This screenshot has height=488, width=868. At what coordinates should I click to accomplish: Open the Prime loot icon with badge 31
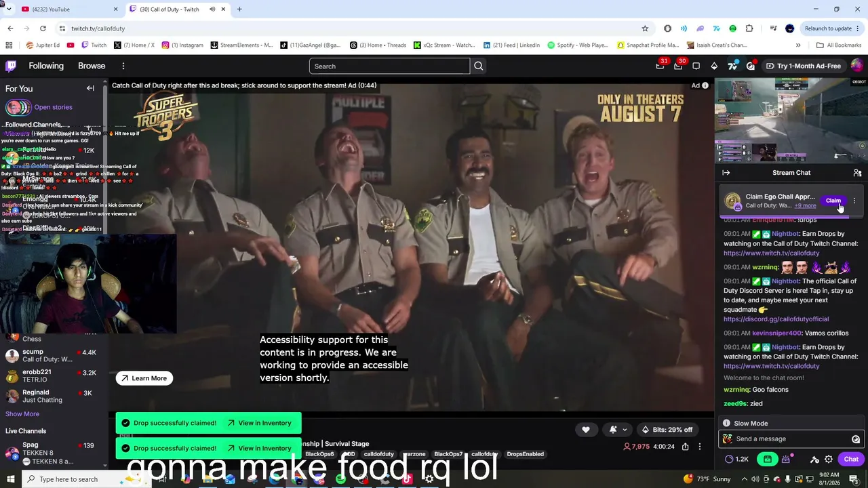(x=660, y=66)
